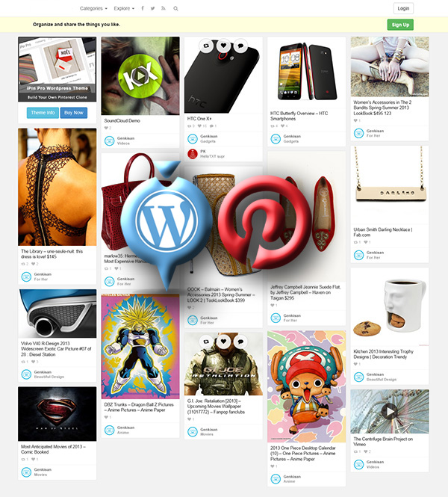
Task: Open the search magnifier icon in navigation
Action: (175, 8)
